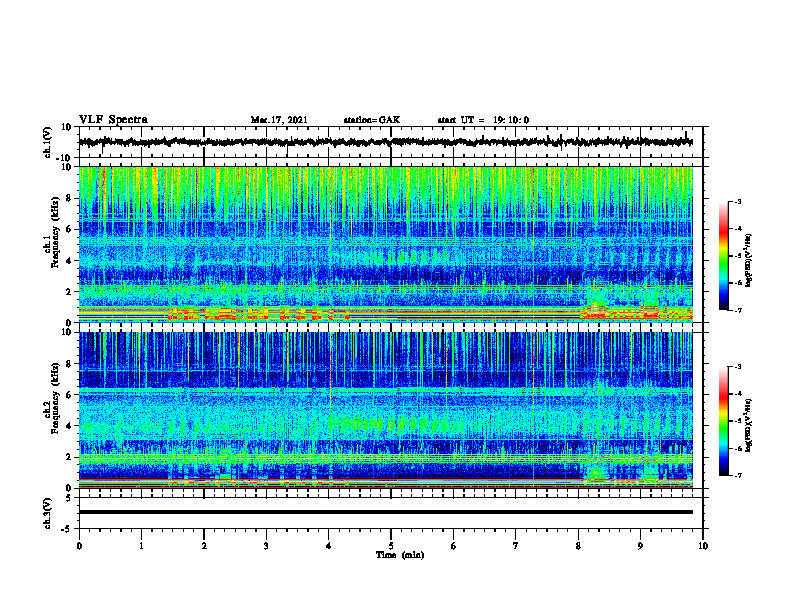Image resolution: width=792 pixels, height=612 pixels.
Task: Click time axis tick label "1"
Action: point(141,546)
